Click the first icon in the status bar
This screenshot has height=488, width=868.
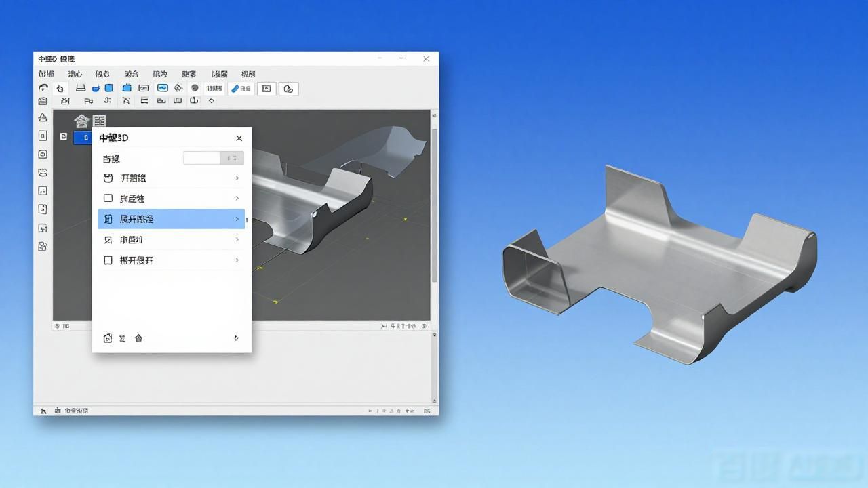tap(43, 411)
